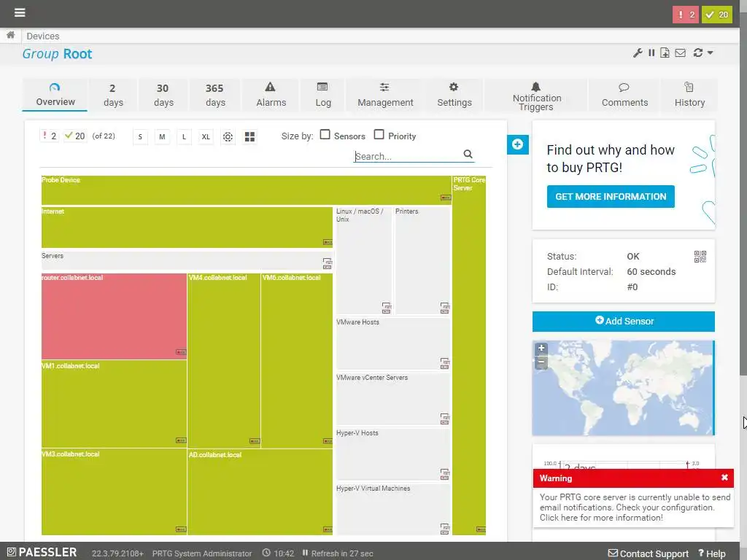Click the Add Sensor button
747x560 pixels.
pos(623,322)
